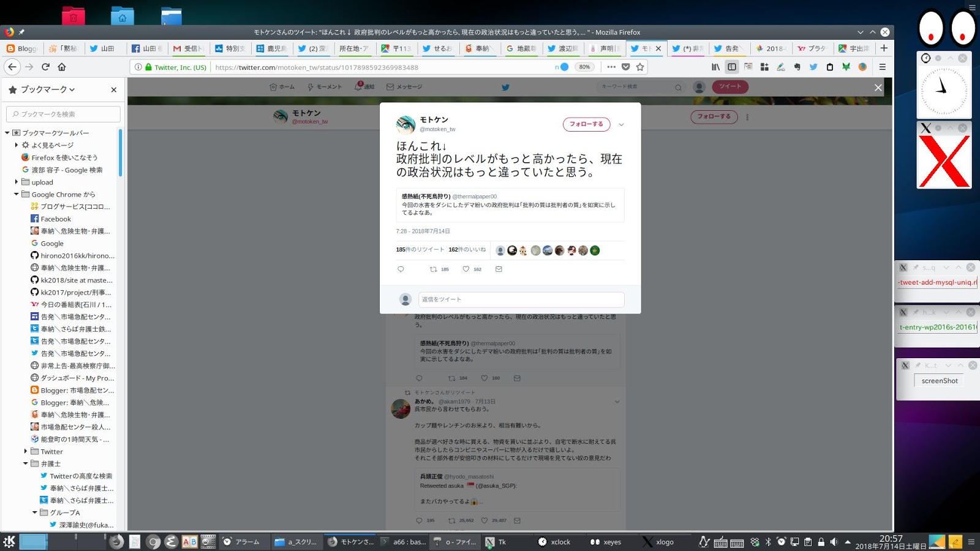Open the Twitterの高度な検索 bookmark
Image resolution: width=980 pixels, height=551 pixels.
tap(76, 476)
